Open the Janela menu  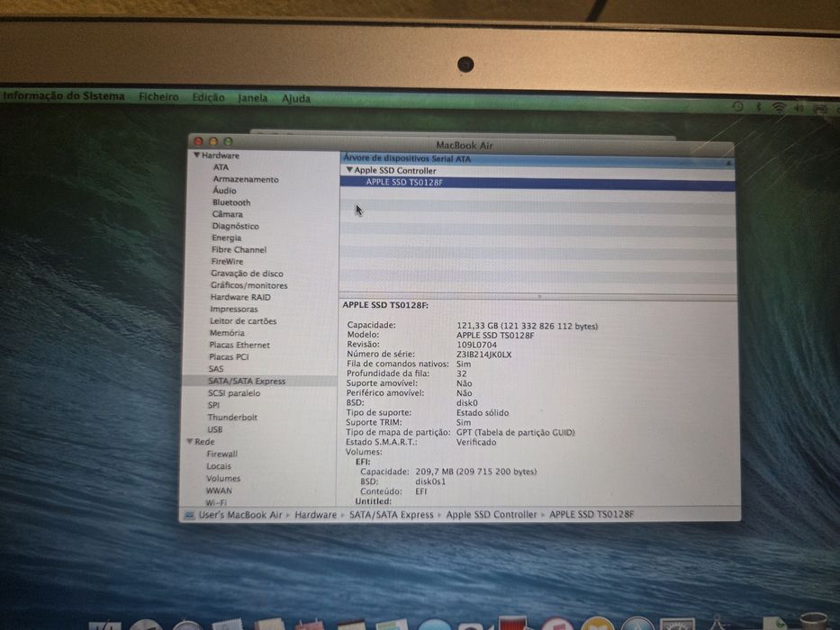pyautogui.click(x=253, y=98)
